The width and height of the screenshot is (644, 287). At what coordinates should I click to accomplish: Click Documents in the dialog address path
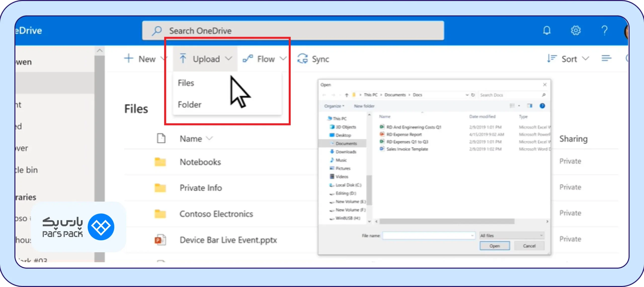[395, 95]
